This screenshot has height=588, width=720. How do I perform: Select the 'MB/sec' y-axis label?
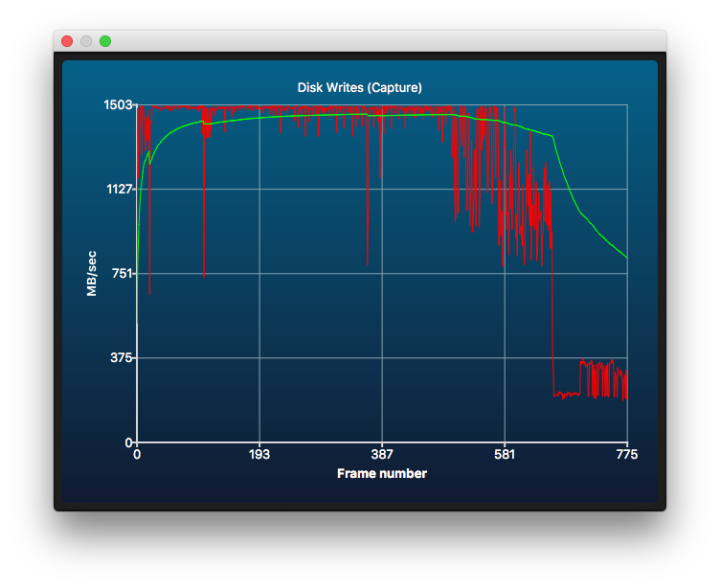[x=92, y=273]
